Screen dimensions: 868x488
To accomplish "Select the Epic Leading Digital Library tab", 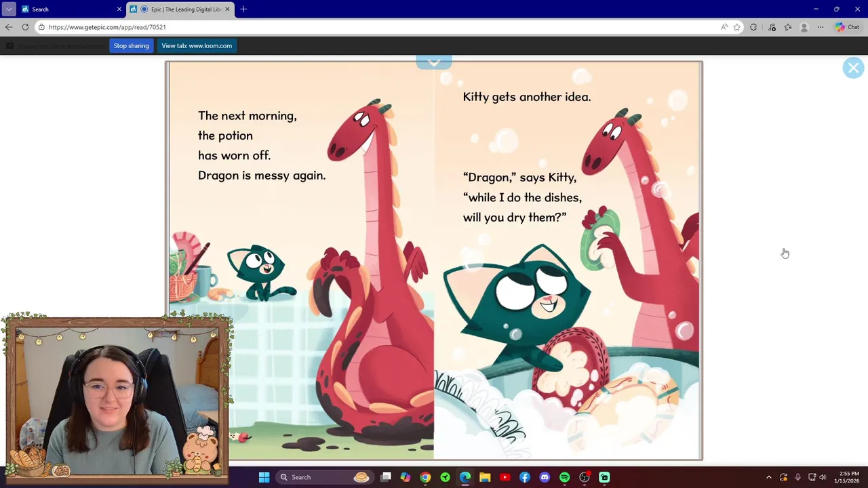I will click(x=180, y=9).
